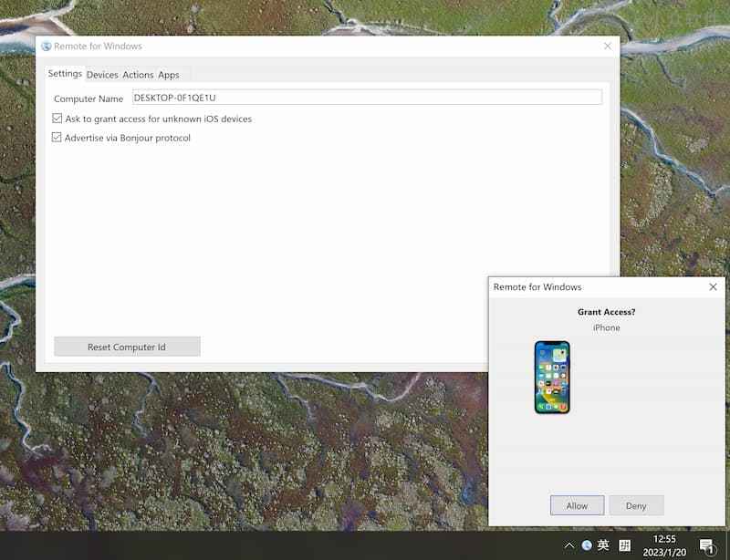
Task: Focus the Computer Name text field
Action: point(366,98)
